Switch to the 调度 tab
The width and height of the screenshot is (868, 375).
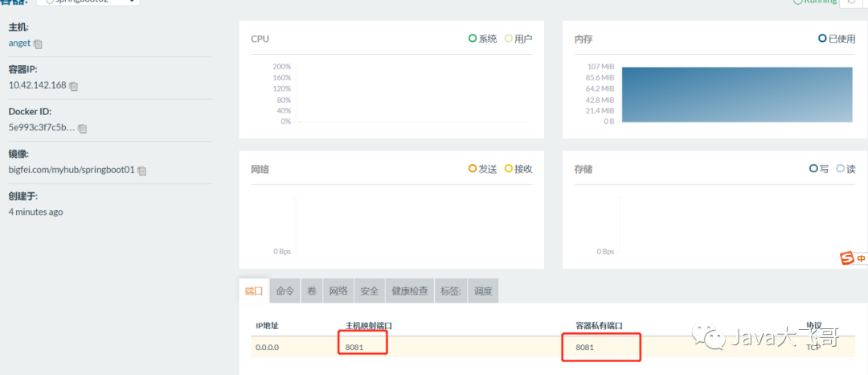[x=483, y=291]
